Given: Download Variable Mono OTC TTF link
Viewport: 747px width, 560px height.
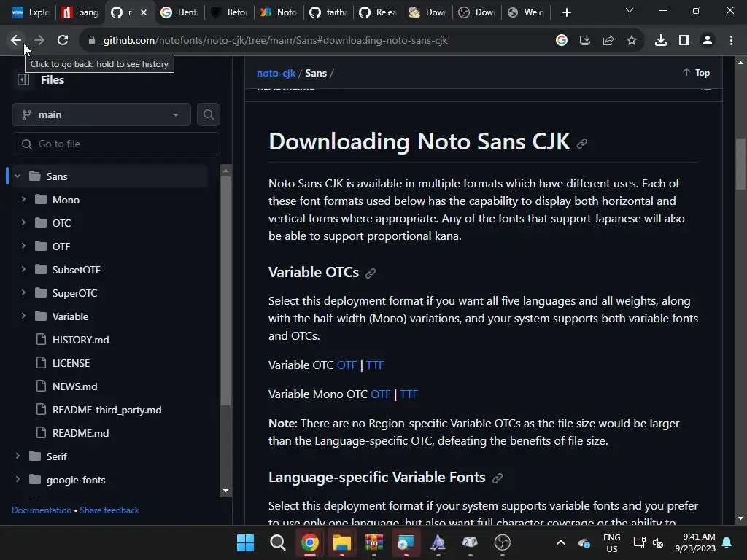Looking at the screenshot, I should click(409, 394).
